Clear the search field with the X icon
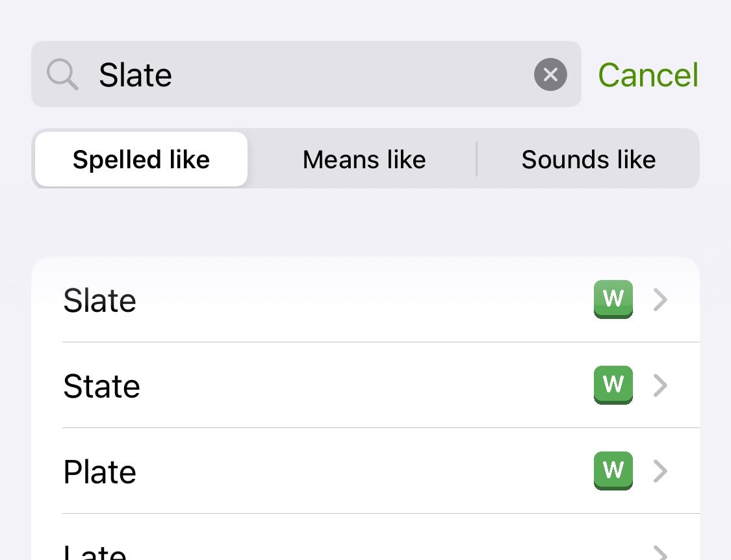Viewport: 731px width, 560px height. pos(550,74)
